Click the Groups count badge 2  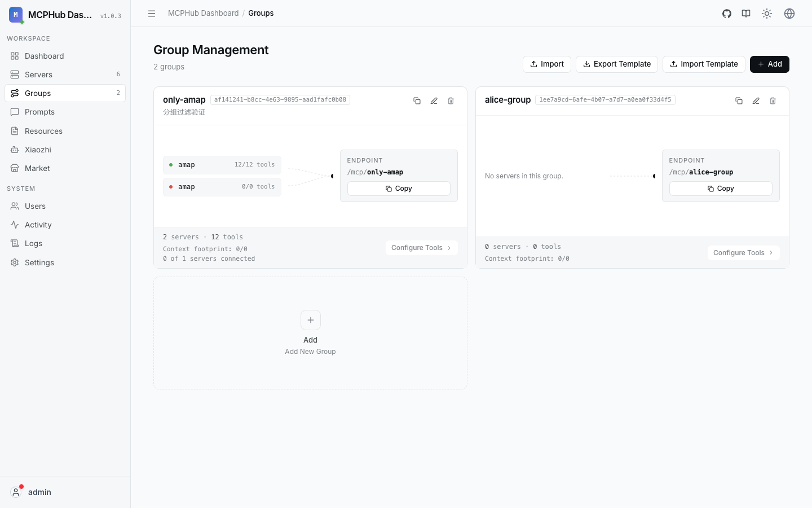pos(118,93)
